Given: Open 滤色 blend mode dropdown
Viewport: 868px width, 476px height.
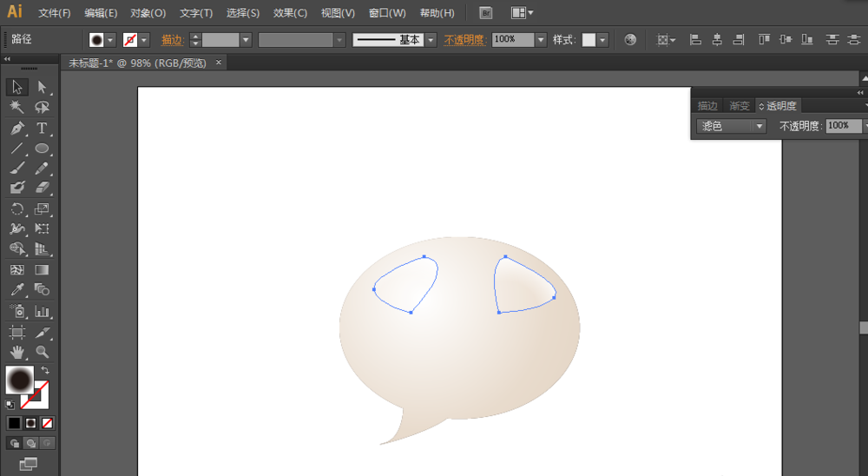Looking at the screenshot, I should click(731, 126).
